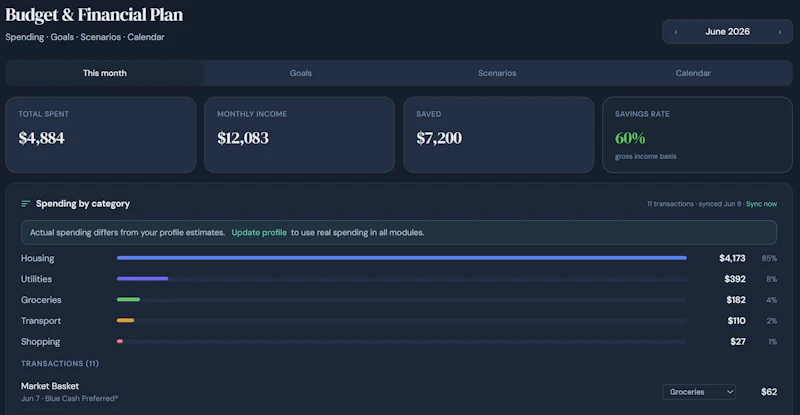Click the $182 Groceries amount

736,300
